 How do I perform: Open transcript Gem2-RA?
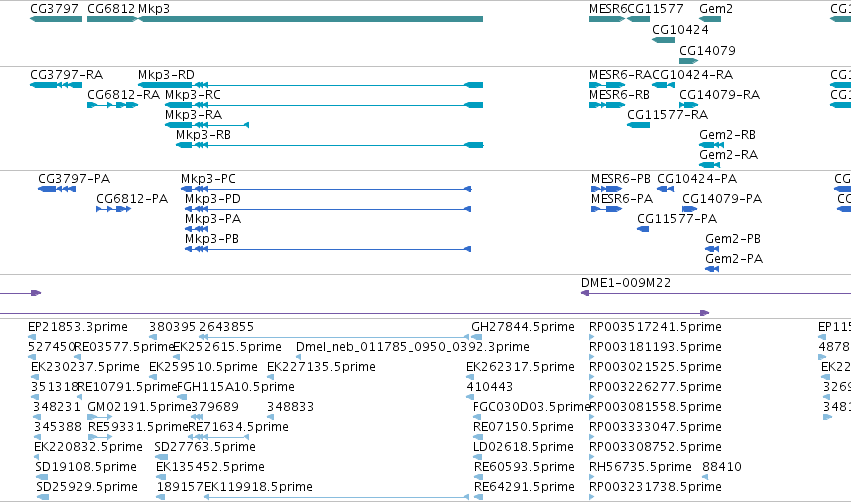tap(709, 166)
